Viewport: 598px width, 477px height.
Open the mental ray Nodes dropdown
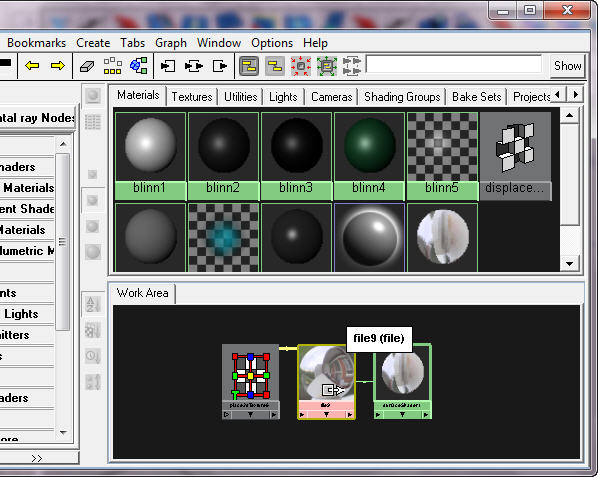pos(37,118)
